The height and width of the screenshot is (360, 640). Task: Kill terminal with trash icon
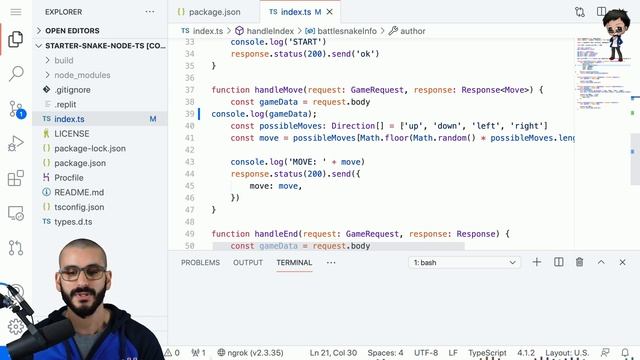coord(579,262)
